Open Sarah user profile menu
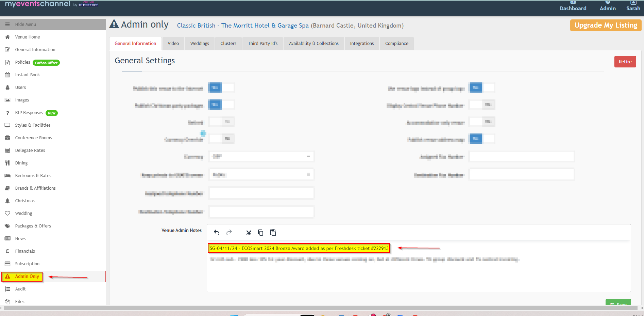The width and height of the screenshot is (644, 316). coord(633,6)
